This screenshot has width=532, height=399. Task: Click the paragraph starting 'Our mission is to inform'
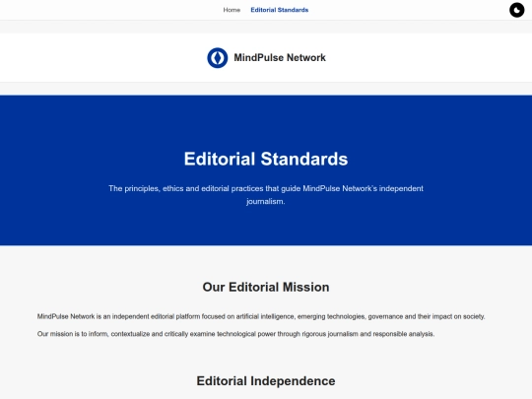coord(235,334)
